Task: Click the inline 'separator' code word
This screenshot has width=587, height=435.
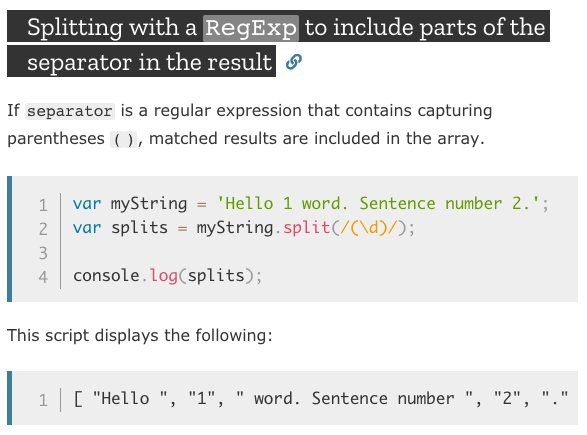Action: click(x=70, y=111)
